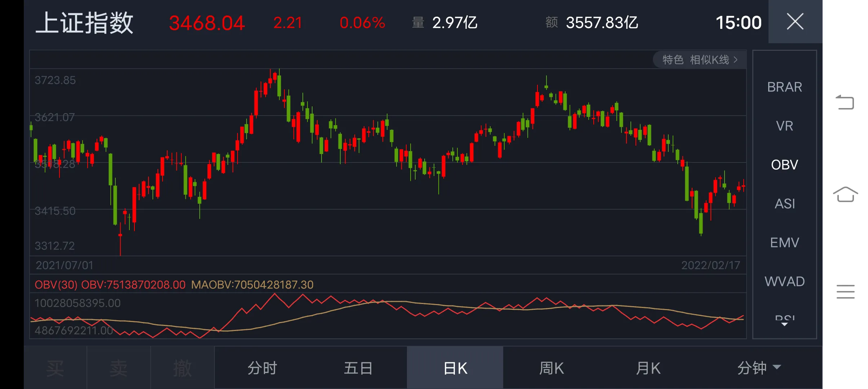This screenshot has height=389, width=868.
Task: Tap the current price 3468.04
Action: [207, 23]
